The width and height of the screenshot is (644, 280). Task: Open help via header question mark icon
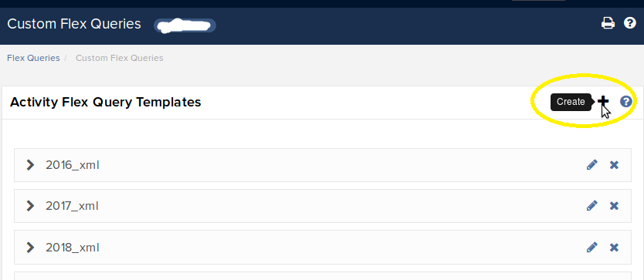pos(629,23)
